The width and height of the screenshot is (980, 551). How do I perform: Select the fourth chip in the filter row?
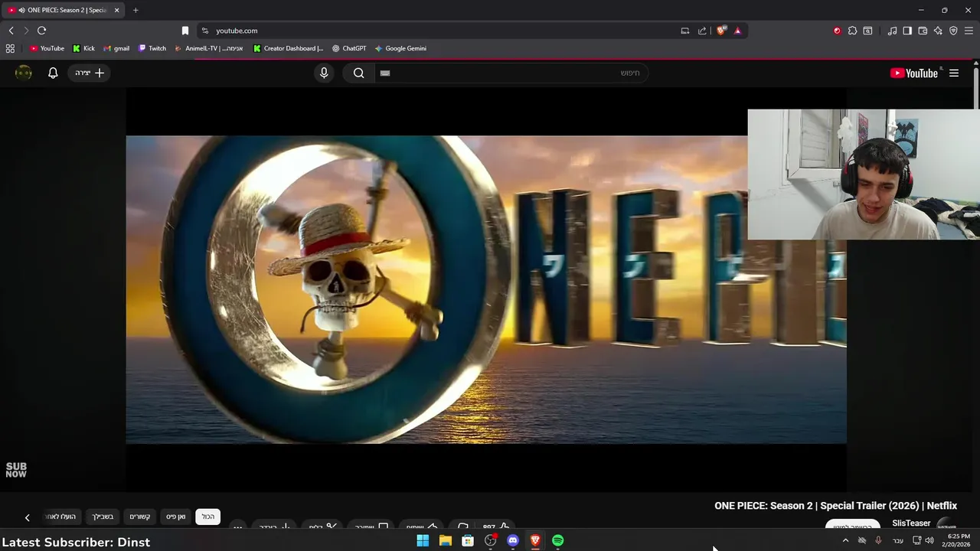point(103,517)
